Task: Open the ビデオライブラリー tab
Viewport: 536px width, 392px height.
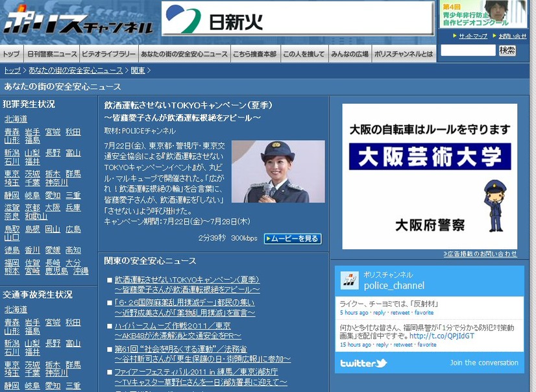Action: point(109,54)
